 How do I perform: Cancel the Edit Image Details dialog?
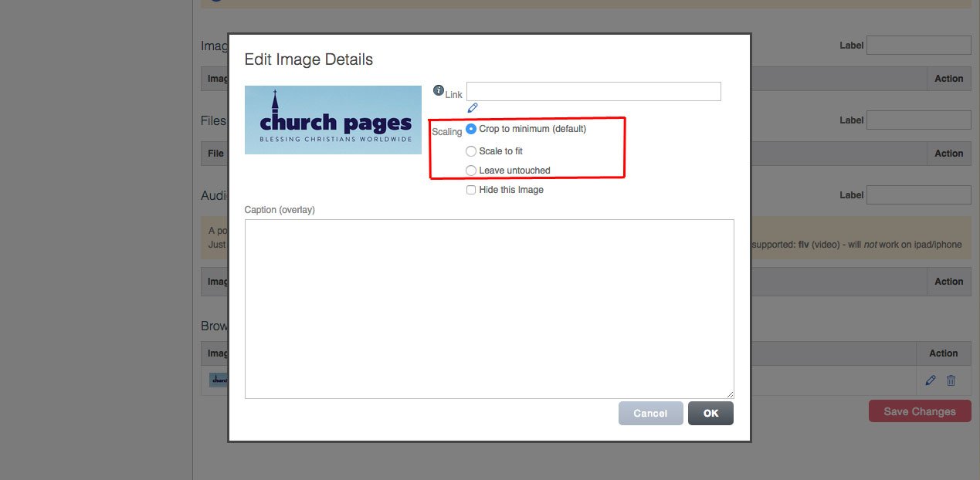point(651,414)
